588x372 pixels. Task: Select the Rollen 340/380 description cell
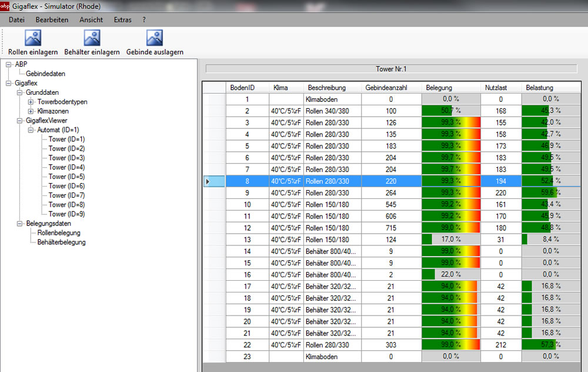(x=332, y=111)
